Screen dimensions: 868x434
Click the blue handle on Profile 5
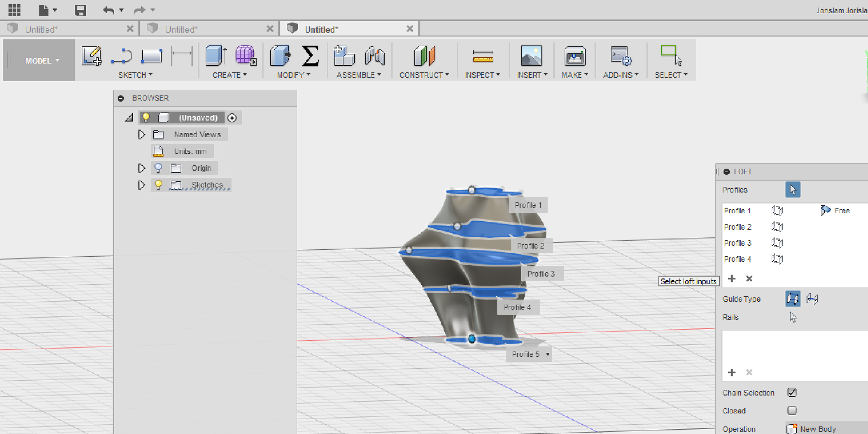click(x=472, y=339)
